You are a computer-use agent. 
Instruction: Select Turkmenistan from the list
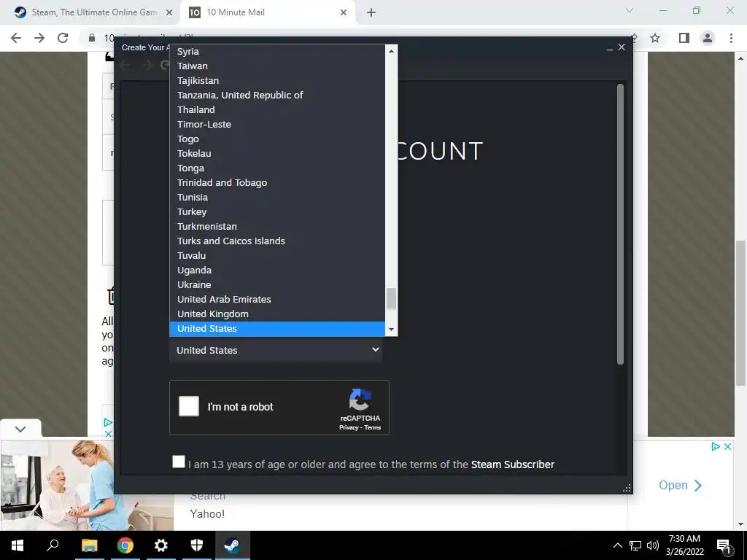coord(277,226)
